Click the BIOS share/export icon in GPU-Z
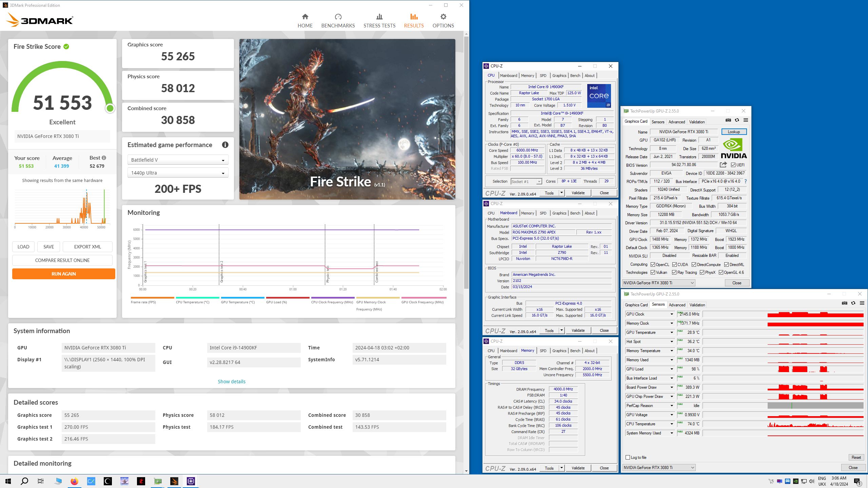Viewport: 868px width, 488px height. point(723,165)
